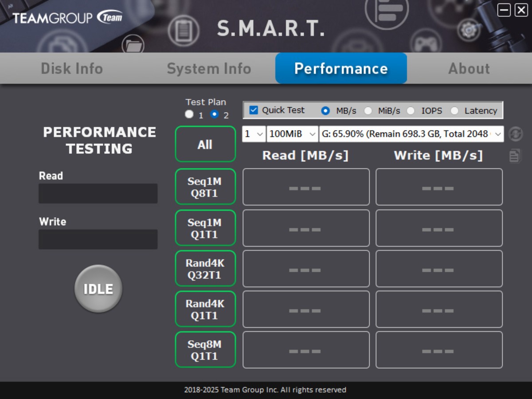Switch to the System Info tab
Image resolution: width=532 pixels, height=399 pixels.
click(209, 68)
